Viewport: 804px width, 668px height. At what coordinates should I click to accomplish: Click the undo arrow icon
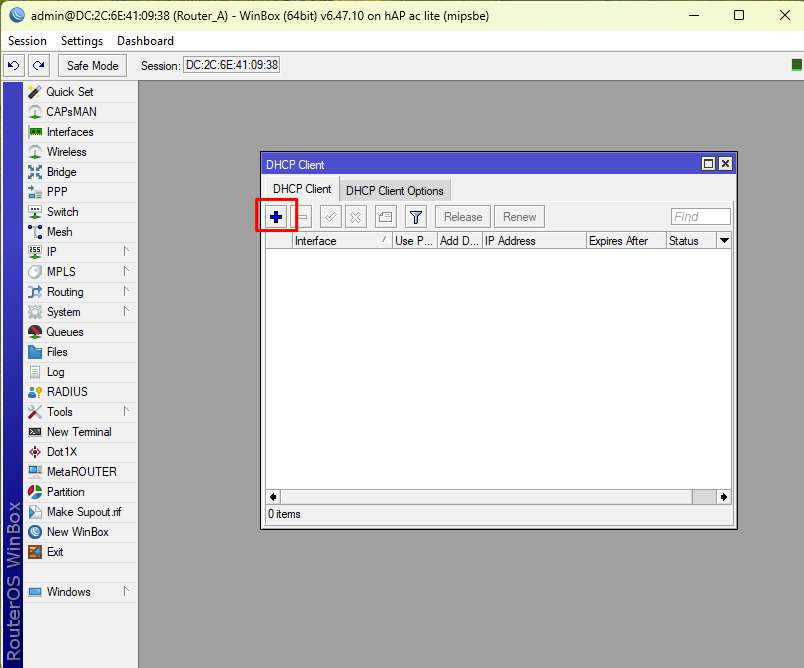pos(14,65)
